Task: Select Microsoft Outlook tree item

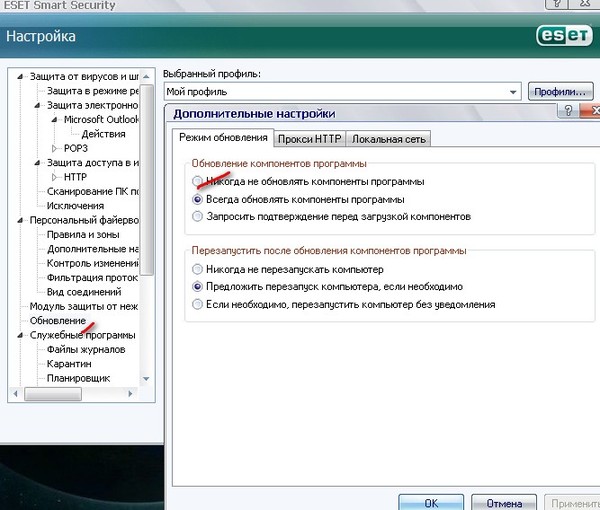Action: coord(101,120)
